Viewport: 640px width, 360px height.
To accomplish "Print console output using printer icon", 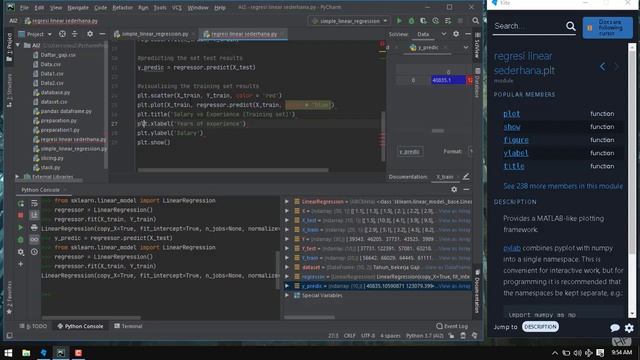I will (34, 227).
